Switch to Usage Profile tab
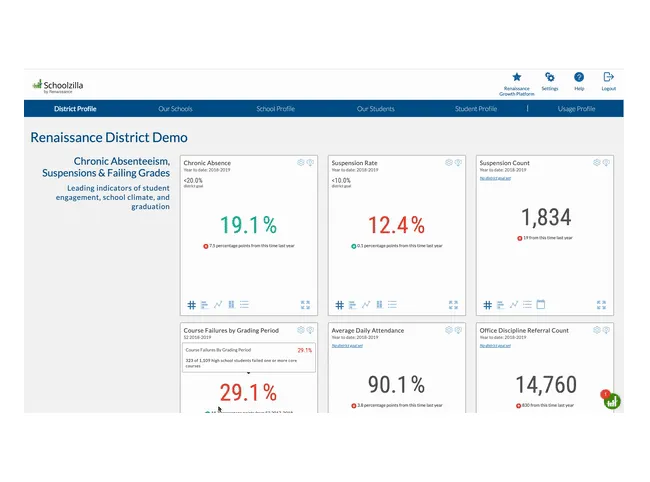650x482 pixels. [x=576, y=109]
